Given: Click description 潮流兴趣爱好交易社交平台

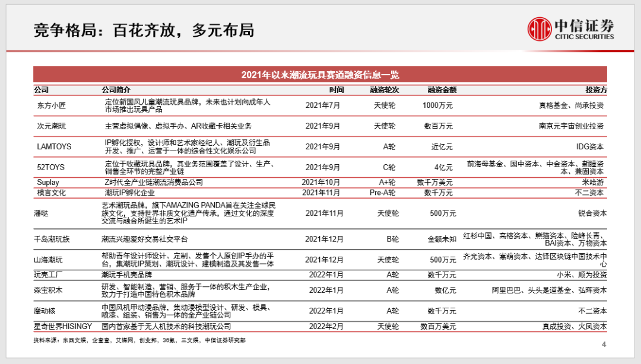Looking at the screenshot, I should click(145, 239).
